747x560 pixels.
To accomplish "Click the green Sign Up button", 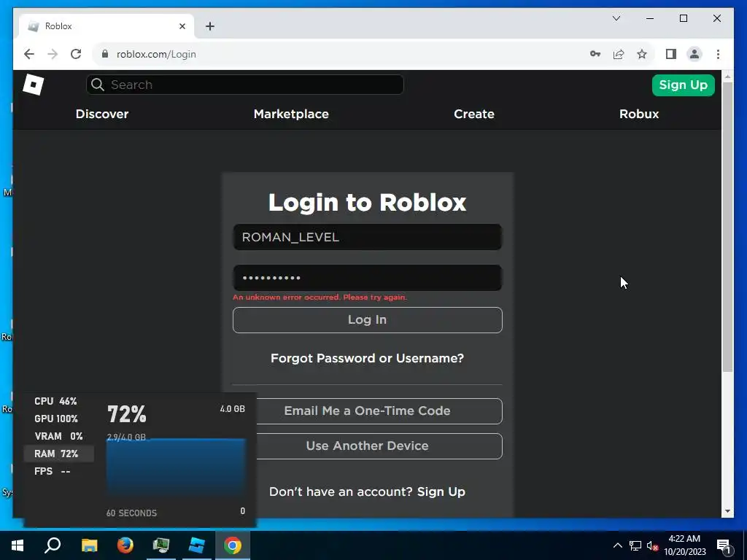I will coord(683,85).
